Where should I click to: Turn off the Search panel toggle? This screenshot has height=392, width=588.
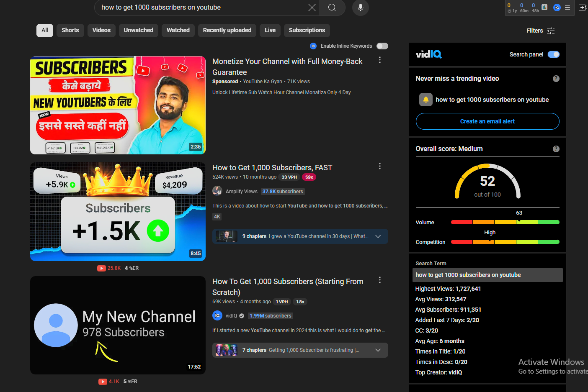click(x=554, y=54)
